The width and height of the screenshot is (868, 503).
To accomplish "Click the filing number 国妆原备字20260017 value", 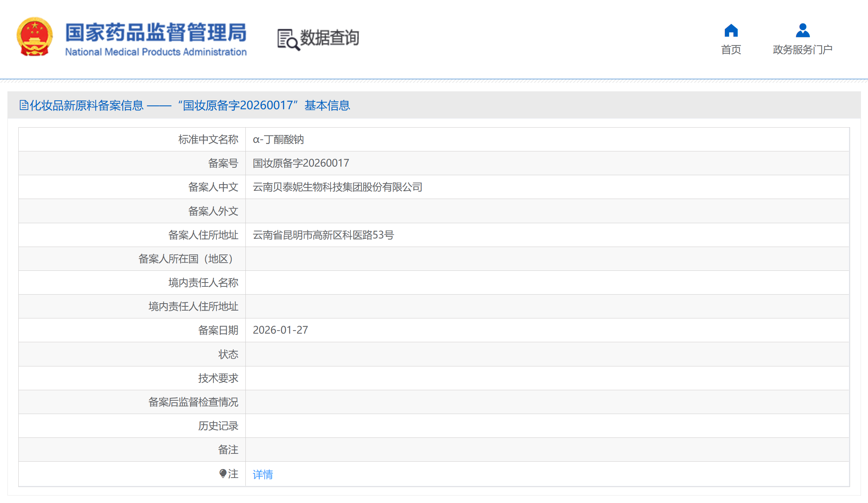I will pos(301,163).
